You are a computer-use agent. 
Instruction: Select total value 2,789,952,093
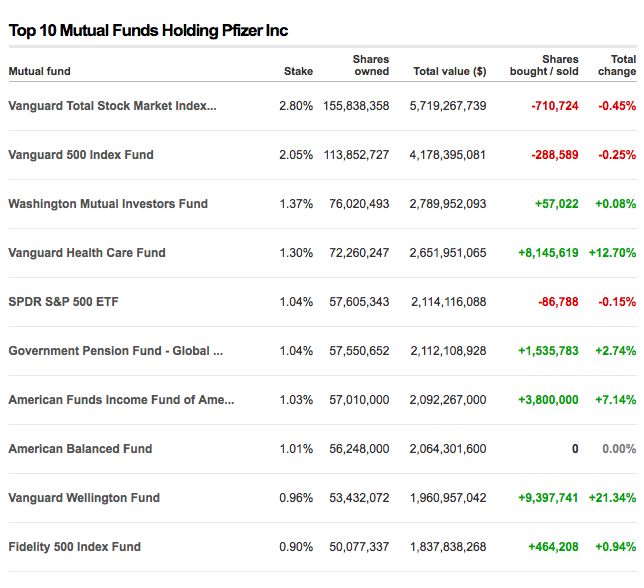[x=448, y=204]
